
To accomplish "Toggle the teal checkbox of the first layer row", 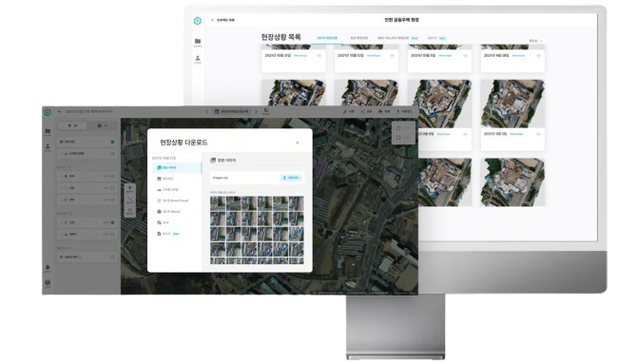I will (x=112, y=142).
